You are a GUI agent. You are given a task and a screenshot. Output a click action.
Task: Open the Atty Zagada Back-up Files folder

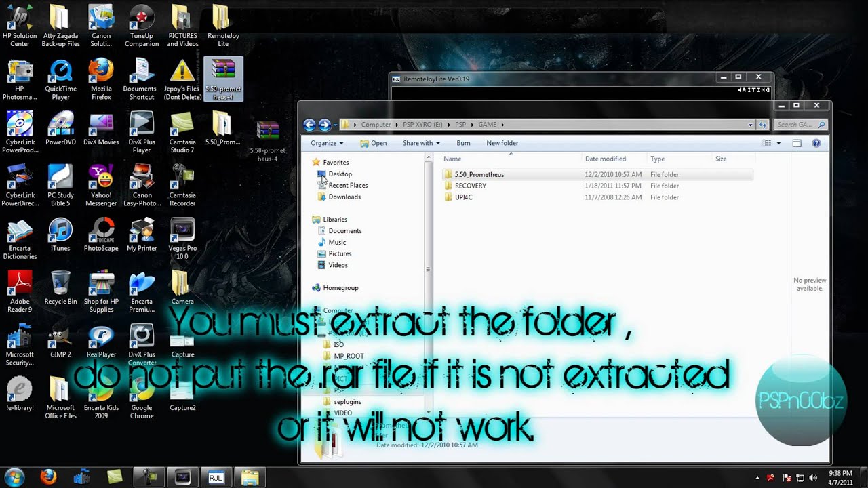pos(60,26)
